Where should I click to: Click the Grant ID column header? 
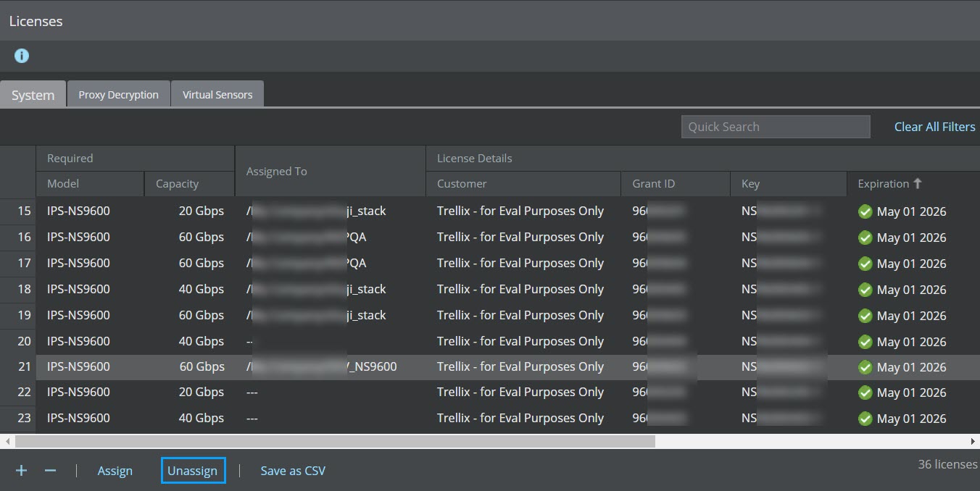(676, 184)
